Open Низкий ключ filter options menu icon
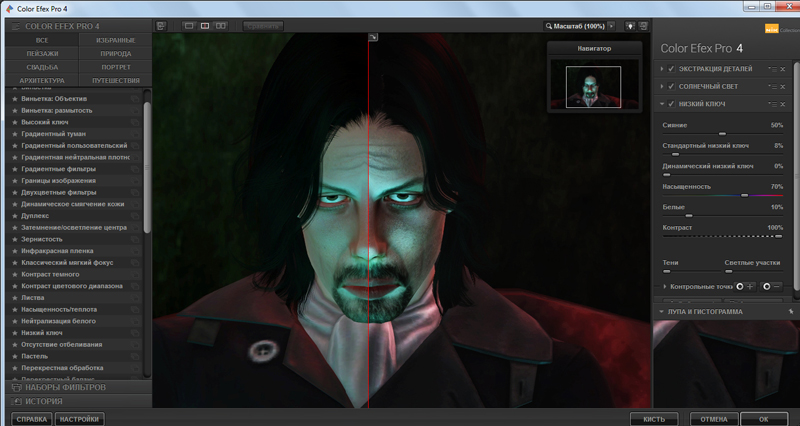This screenshot has width=800, height=426. (x=773, y=104)
